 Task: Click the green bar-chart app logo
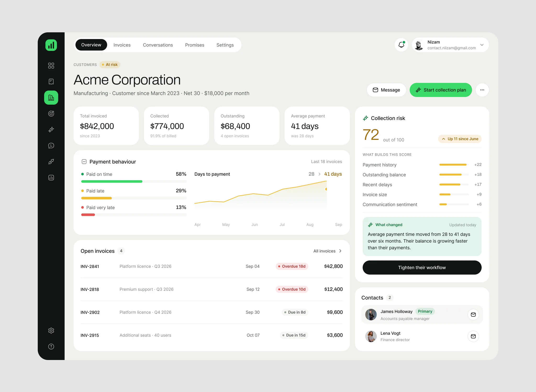tap(51, 45)
